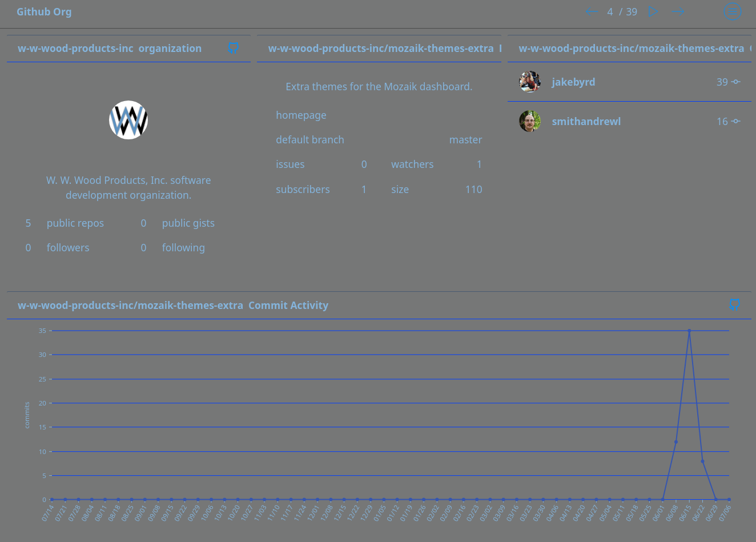Click the organization description text
Screen dimensions: 756x542
128,188
